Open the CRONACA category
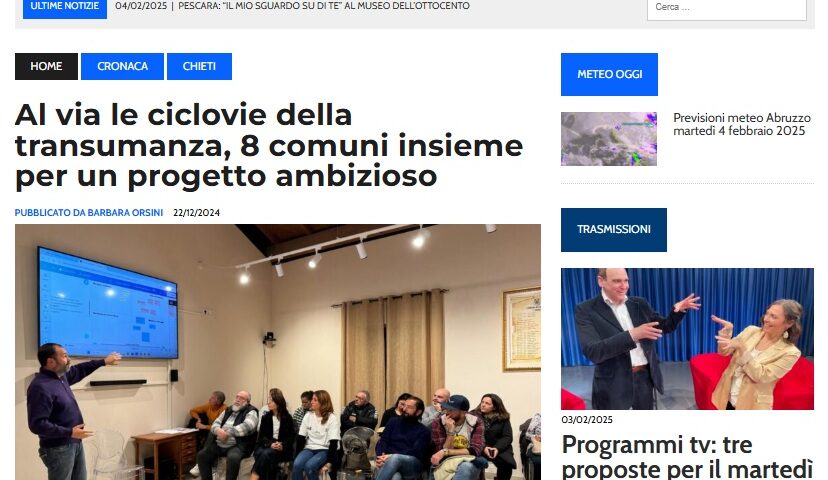Image resolution: width=828 pixels, height=480 pixels. point(123,67)
